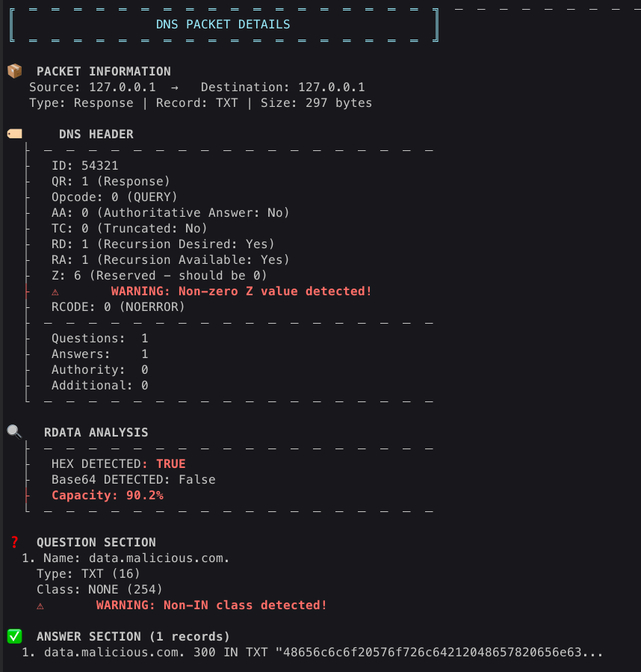Click the red question mark icon
641x672 pixels.
pyautogui.click(x=15, y=542)
